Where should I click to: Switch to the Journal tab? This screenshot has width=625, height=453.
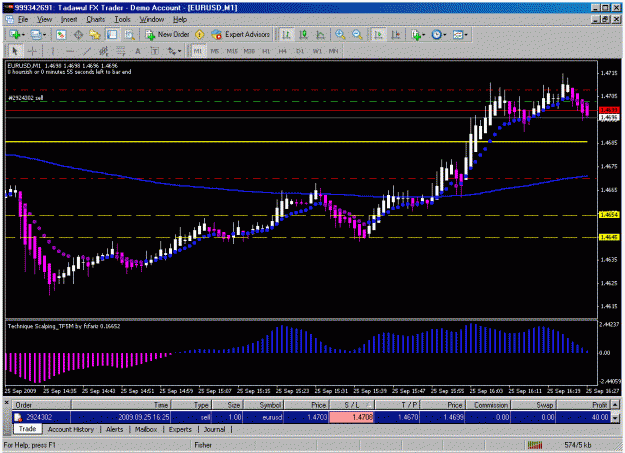click(x=214, y=429)
